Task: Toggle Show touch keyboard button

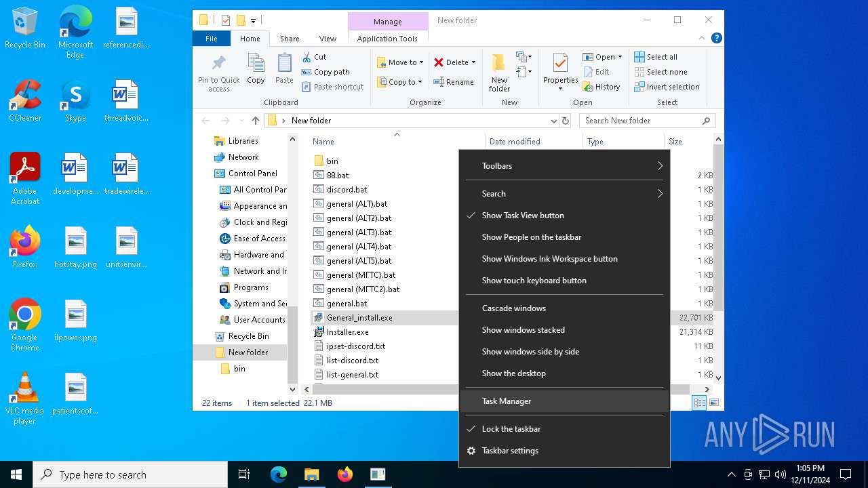Action: (x=564, y=281)
